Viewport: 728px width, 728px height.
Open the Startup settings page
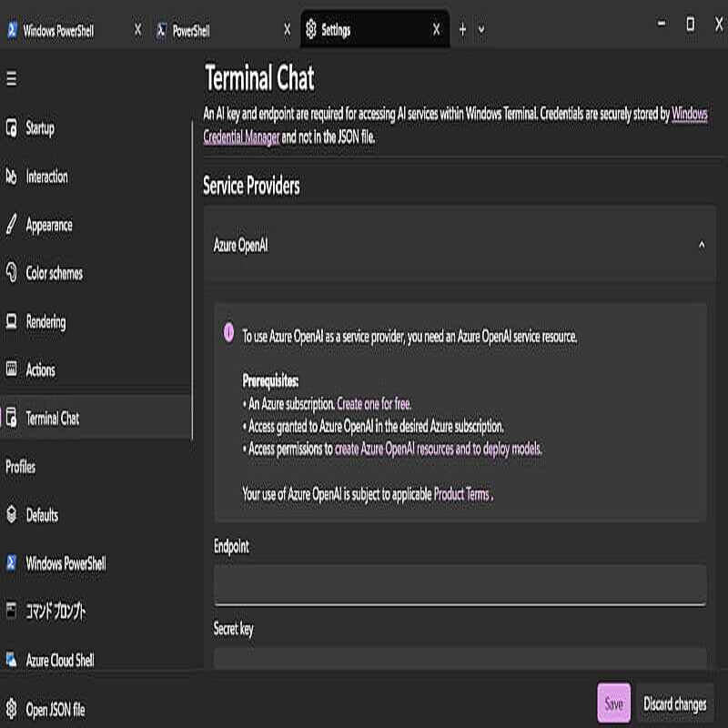pos(40,128)
